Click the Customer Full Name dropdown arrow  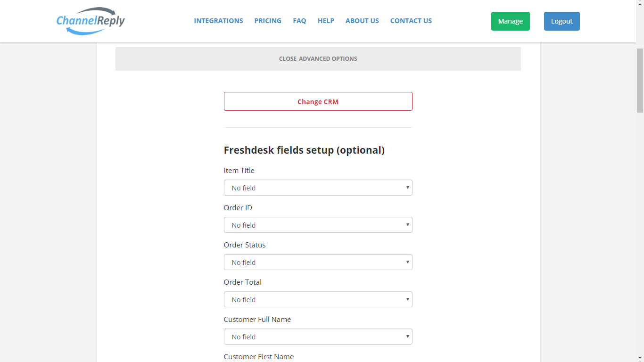pos(407,337)
